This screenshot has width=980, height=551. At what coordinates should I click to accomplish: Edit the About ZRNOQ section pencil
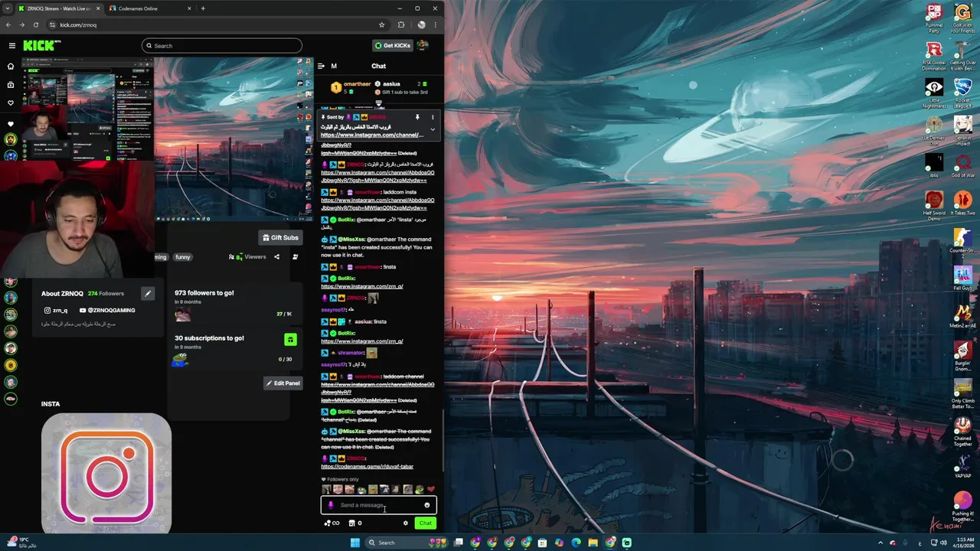[148, 293]
